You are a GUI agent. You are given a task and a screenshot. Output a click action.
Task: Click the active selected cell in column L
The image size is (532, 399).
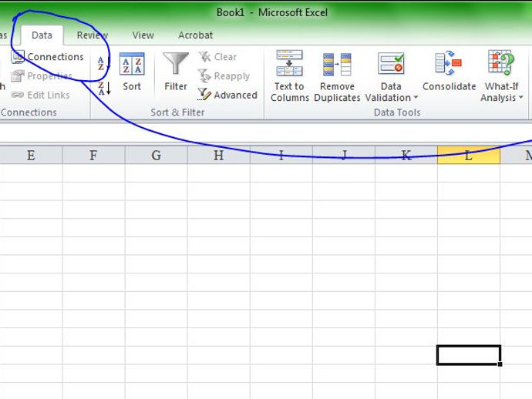click(469, 355)
